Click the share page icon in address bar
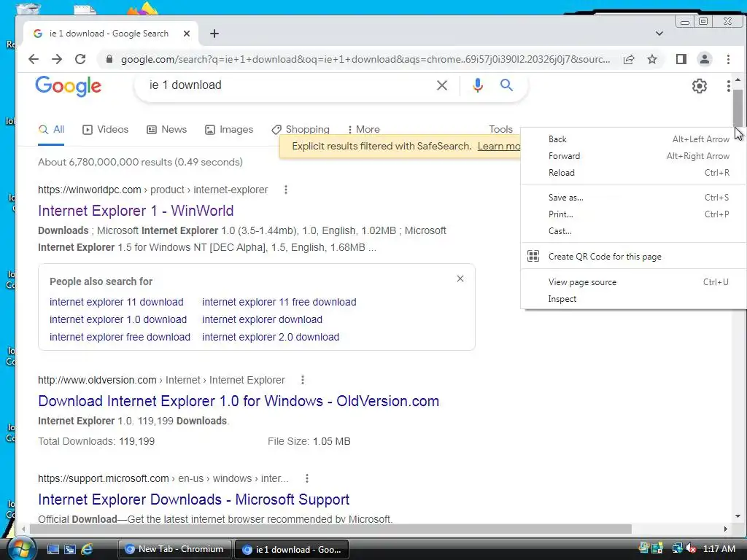The width and height of the screenshot is (747, 560). click(x=629, y=59)
